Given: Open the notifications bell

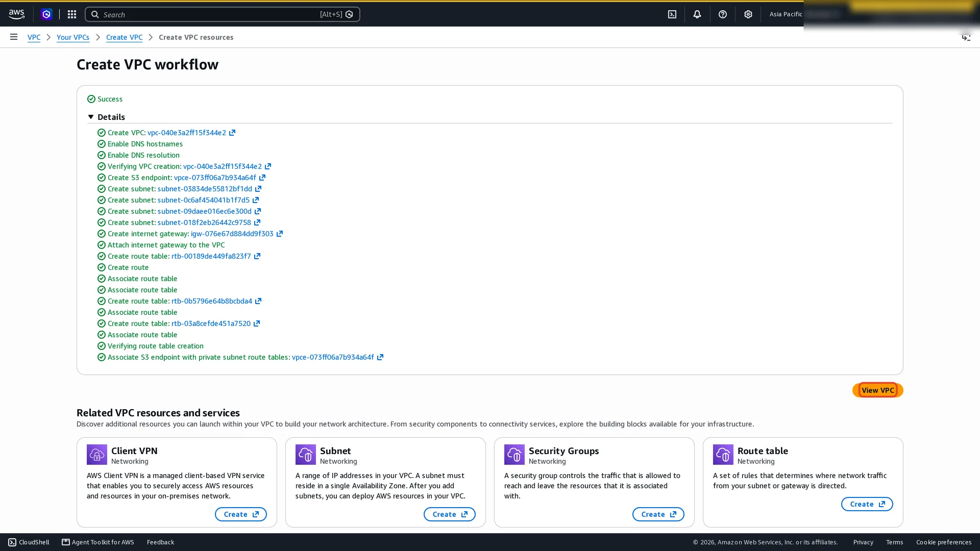Looking at the screenshot, I should 697,14.
